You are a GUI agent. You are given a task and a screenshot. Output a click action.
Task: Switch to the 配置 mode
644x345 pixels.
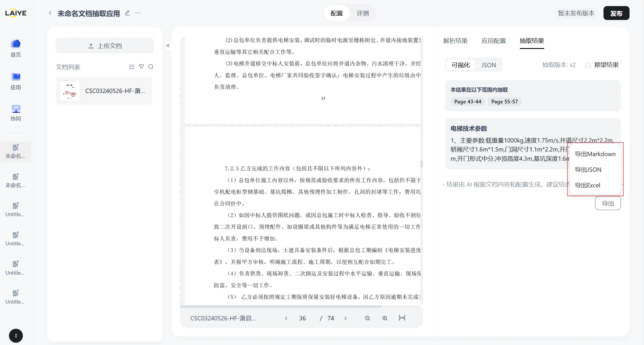click(337, 13)
